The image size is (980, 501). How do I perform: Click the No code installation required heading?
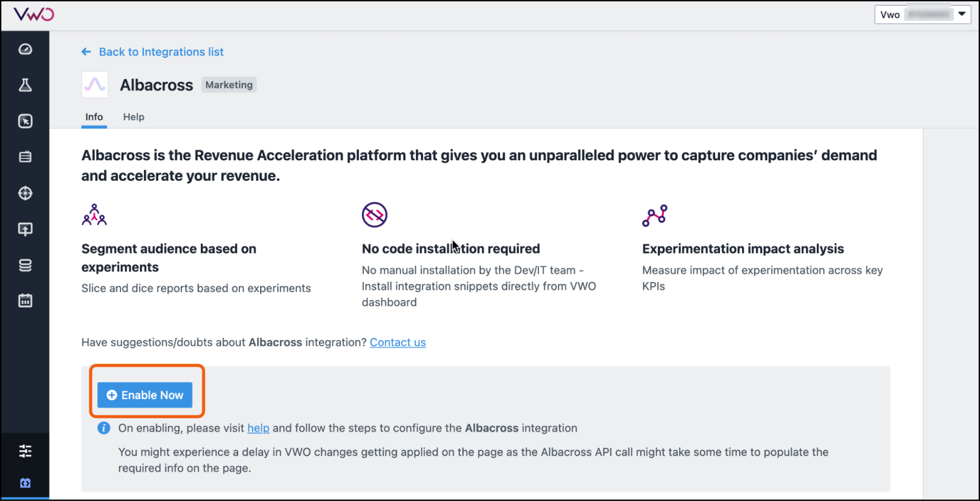tap(451, 249)
